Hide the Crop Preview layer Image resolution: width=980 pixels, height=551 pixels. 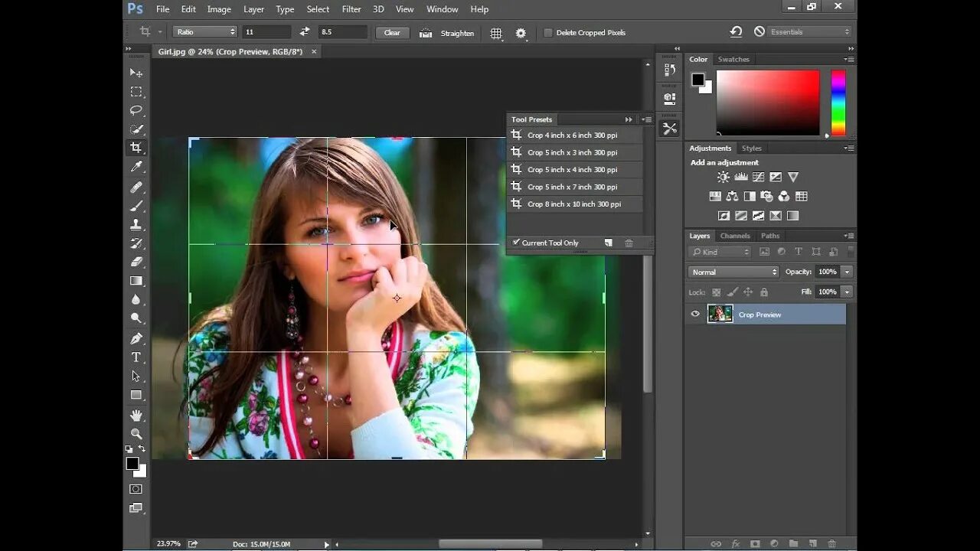coord(695,314)
